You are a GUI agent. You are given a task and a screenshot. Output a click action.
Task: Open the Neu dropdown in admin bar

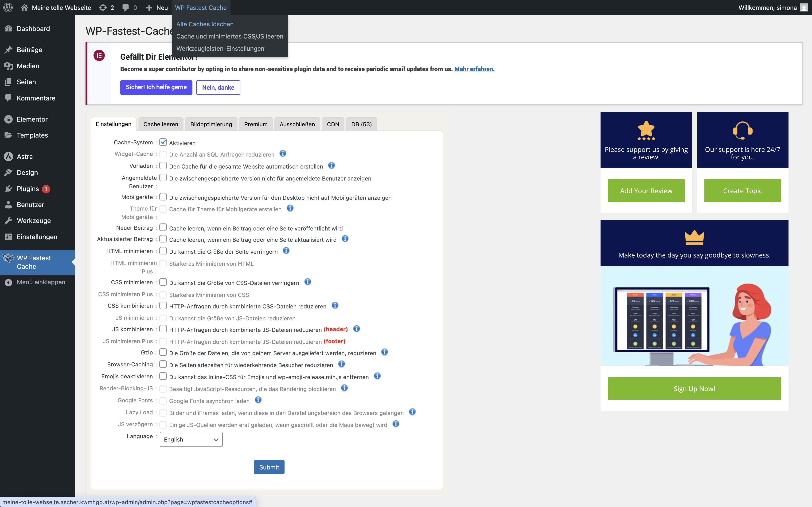click(157, 7)
